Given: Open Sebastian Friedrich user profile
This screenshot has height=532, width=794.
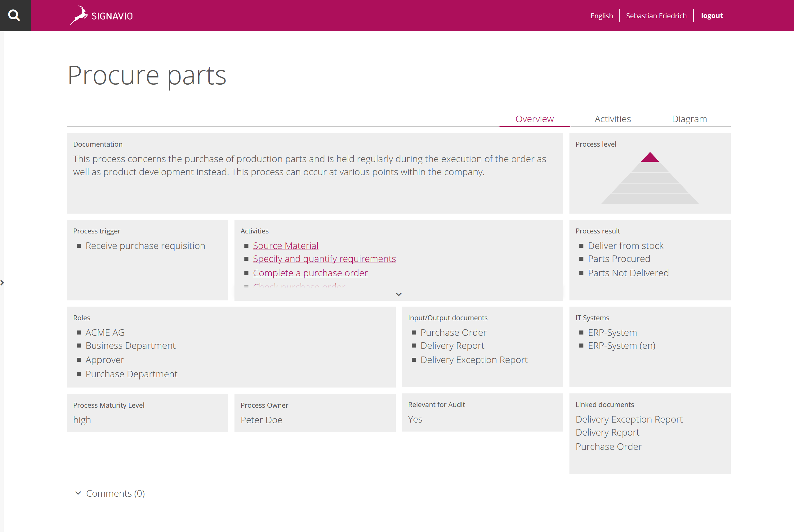Looking at the screenshot, I should coord(656,16).
